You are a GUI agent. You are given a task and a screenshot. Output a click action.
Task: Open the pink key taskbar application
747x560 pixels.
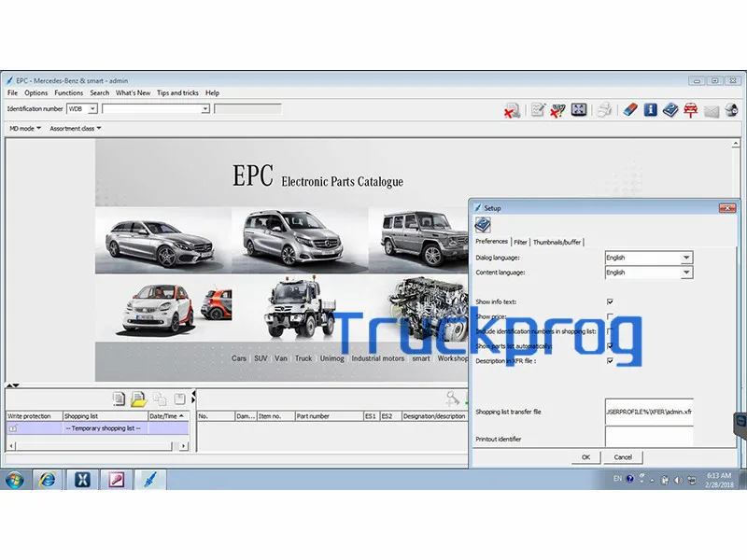pos(116,480)
